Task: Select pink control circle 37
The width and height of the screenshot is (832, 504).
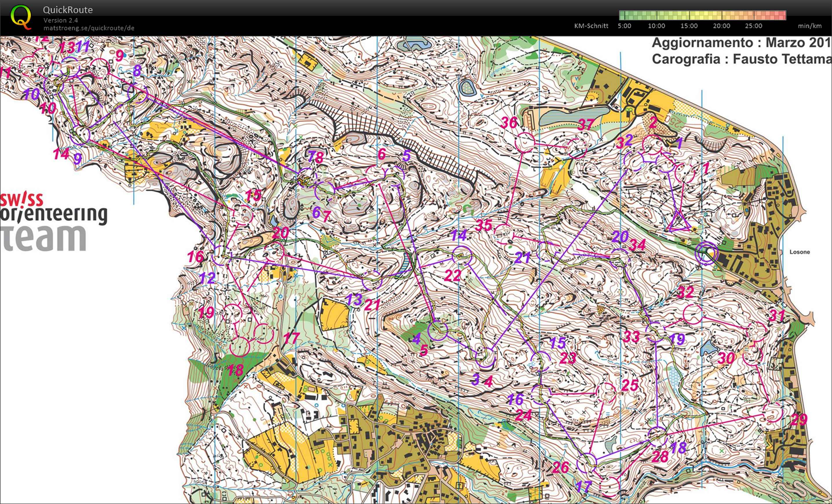Action: coord(577,149)
